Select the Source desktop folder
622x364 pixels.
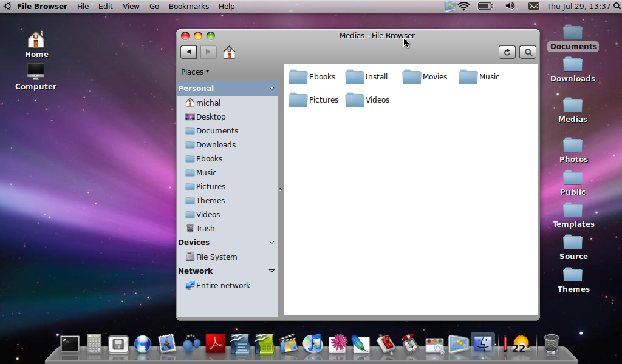573,248
